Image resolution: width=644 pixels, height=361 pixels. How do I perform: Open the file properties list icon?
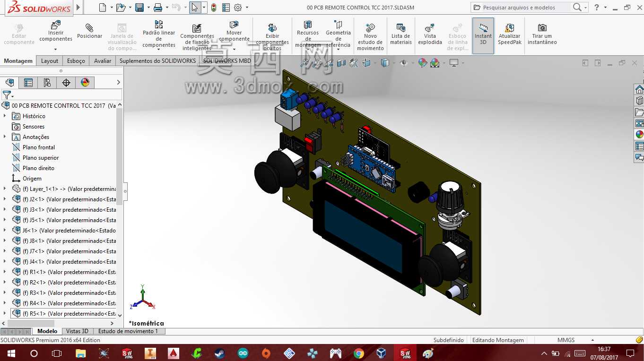pos(226,8)
